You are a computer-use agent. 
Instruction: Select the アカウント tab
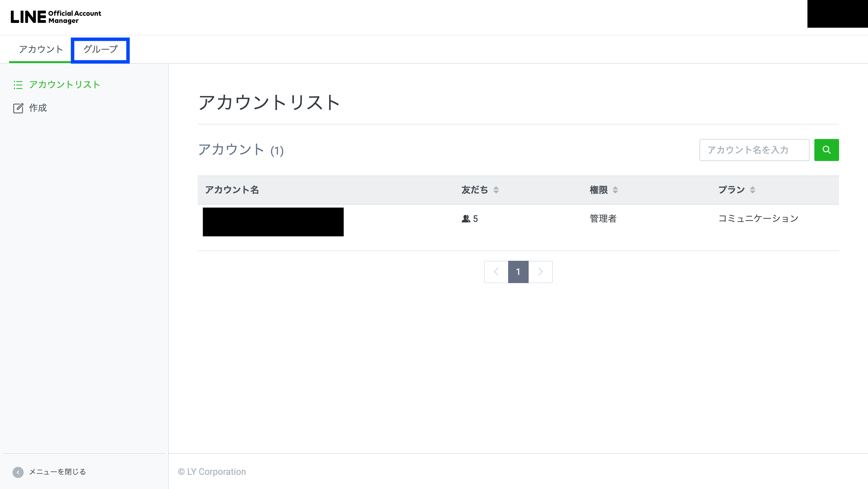click(x=41, y=49)
